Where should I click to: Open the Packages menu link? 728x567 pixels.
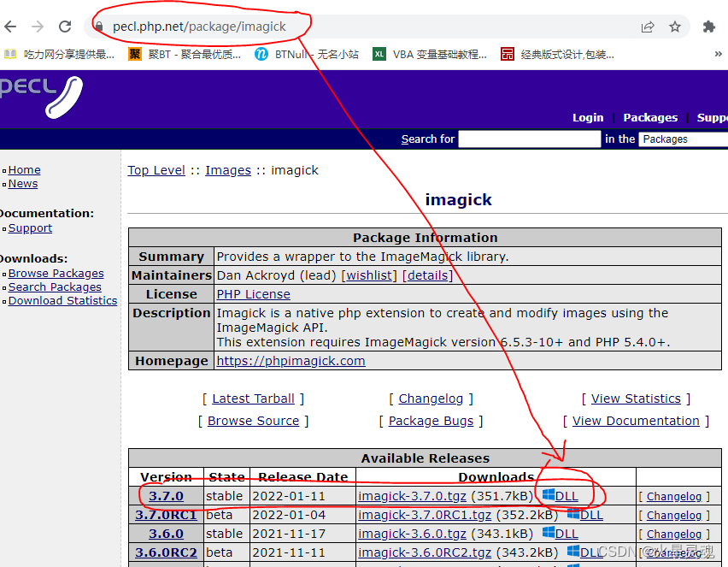(x=650, y=117)
